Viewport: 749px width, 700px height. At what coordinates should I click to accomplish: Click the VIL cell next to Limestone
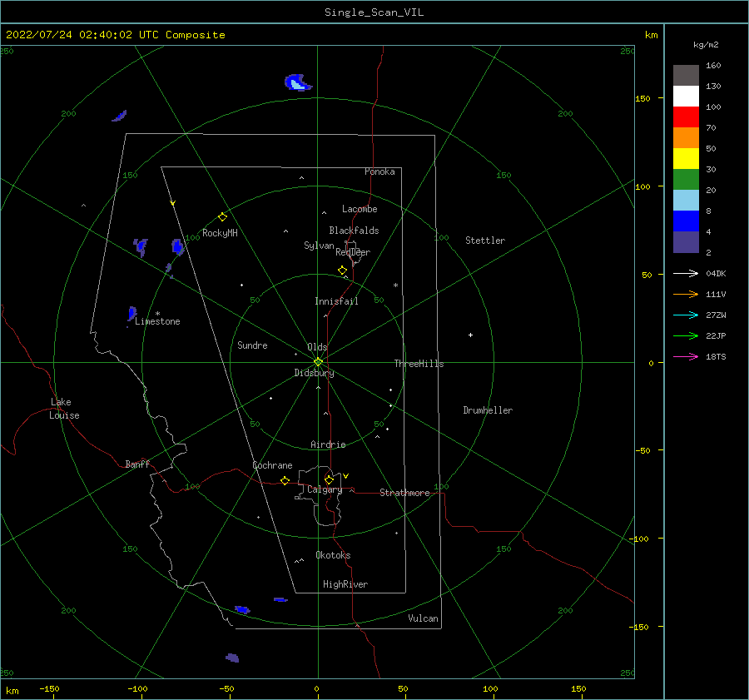click(131, 314)
